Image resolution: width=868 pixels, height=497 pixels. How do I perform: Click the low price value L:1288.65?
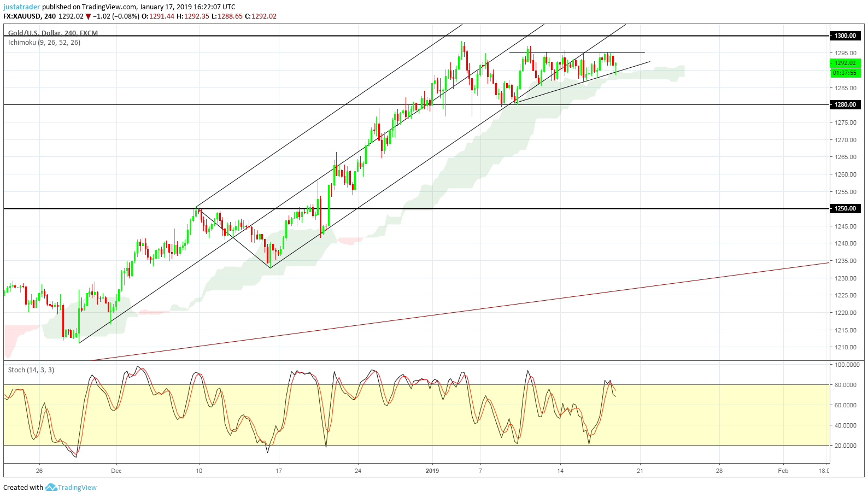click(227, 16)
